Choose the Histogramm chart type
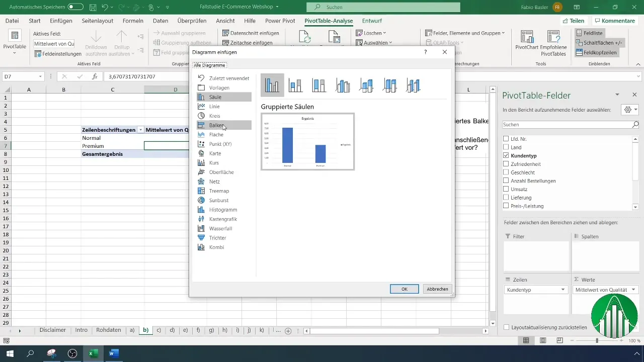The width and height of the screenshot is (644, 362). tap(224, 210)
